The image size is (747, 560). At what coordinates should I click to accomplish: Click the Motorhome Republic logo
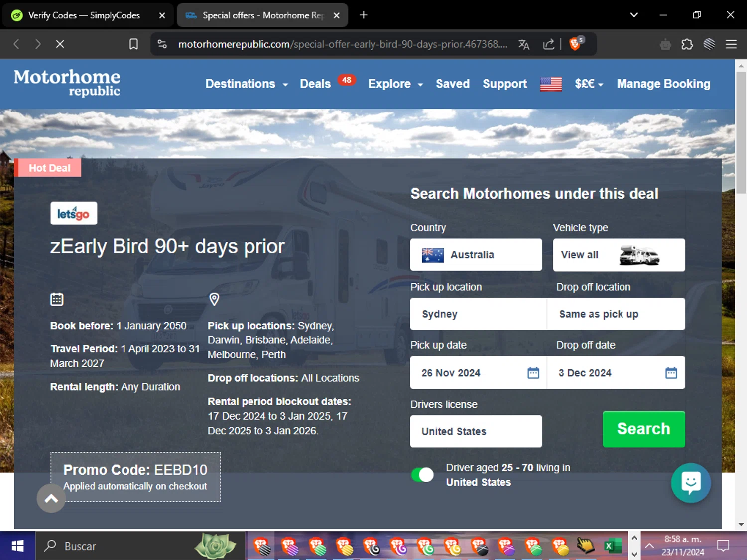point(67,83)
